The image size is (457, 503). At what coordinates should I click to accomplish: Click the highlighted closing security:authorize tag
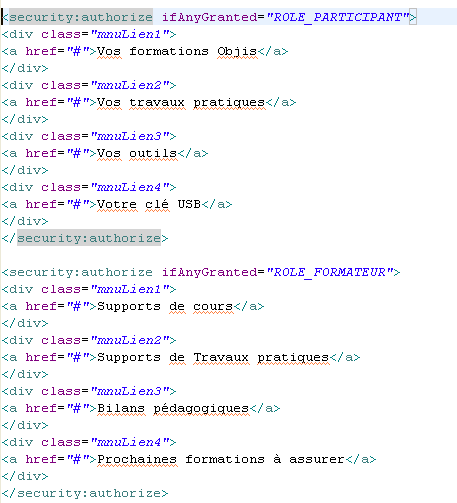coord(89,238)
